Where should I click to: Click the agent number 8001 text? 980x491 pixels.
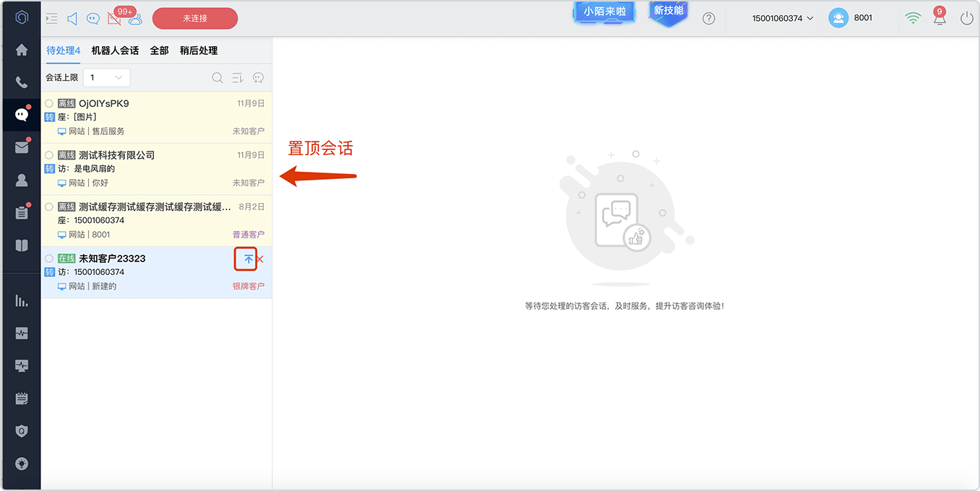click(x=863, y=18)
